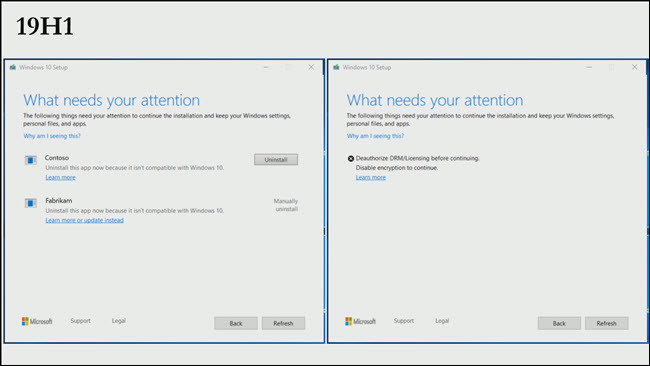650x366 pixels.
Task: Open the Legal link in right window
Action: [x=442, y=321]
